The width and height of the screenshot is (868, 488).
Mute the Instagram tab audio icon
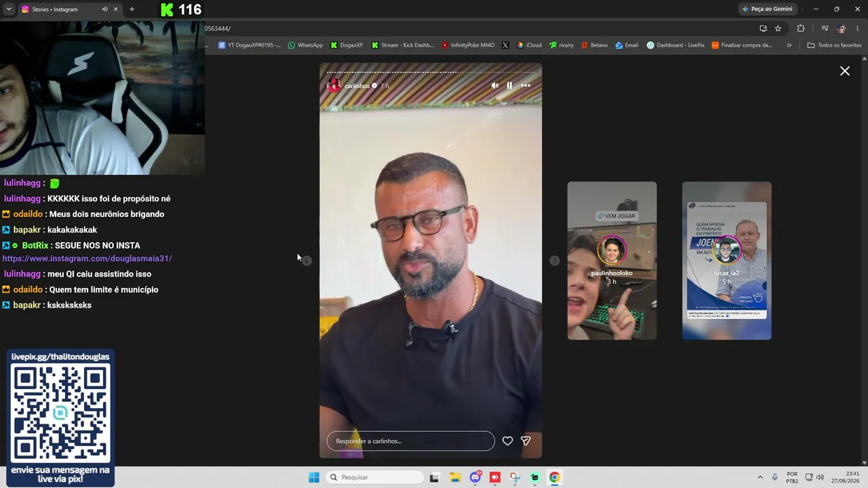tap(104, 9)
